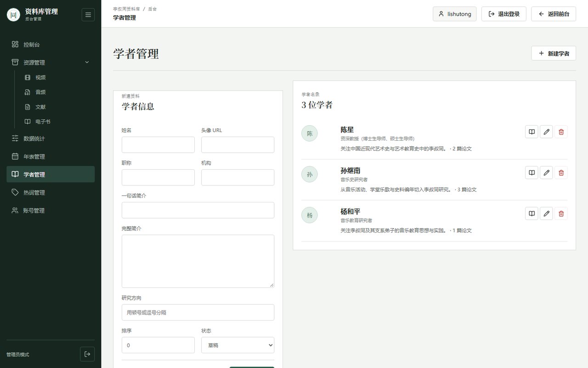588x368 pixels.
Task: Click the sidebar logout icon beside 管理员模式
Action: tap(87, 354)
